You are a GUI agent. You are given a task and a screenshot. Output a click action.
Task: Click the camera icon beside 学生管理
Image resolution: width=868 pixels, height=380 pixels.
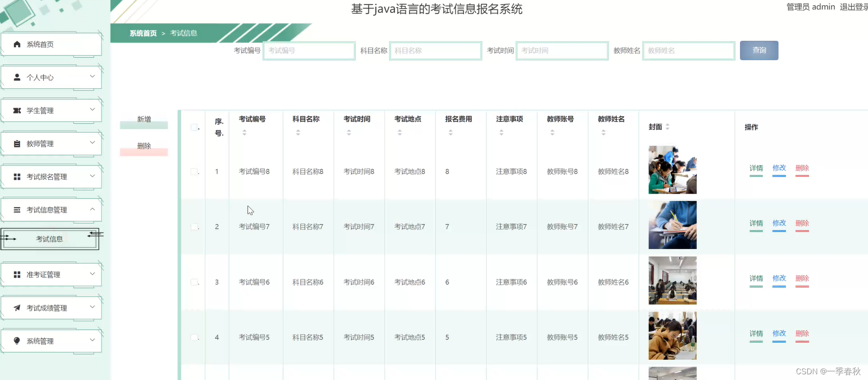[17, 111]
